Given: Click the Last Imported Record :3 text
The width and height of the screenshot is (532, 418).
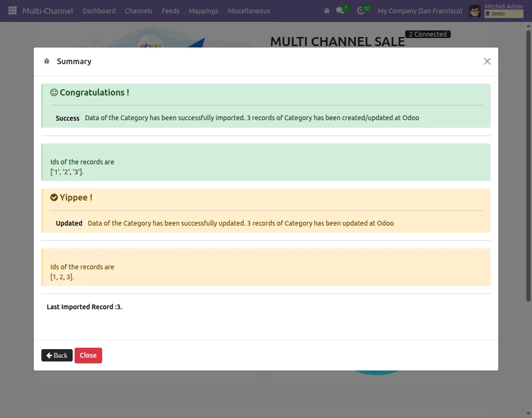Looking at the screenshot, I should [x=85, y=307].
